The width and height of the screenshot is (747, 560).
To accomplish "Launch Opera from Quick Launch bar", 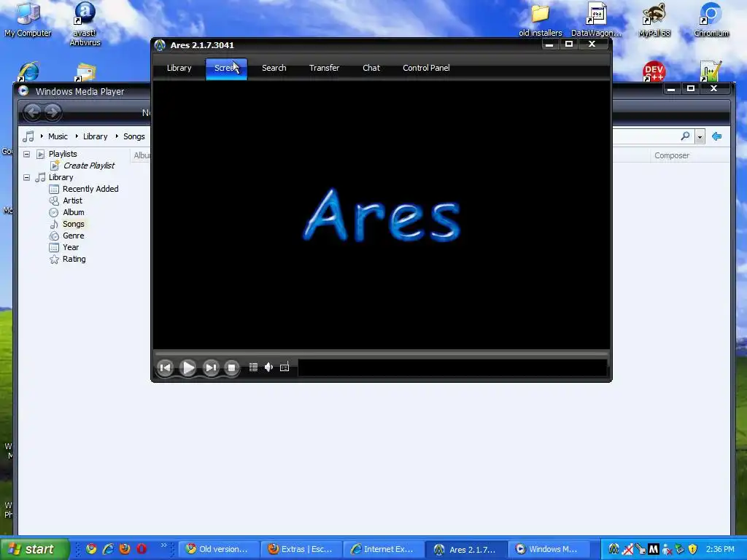I will pos(142,549).
